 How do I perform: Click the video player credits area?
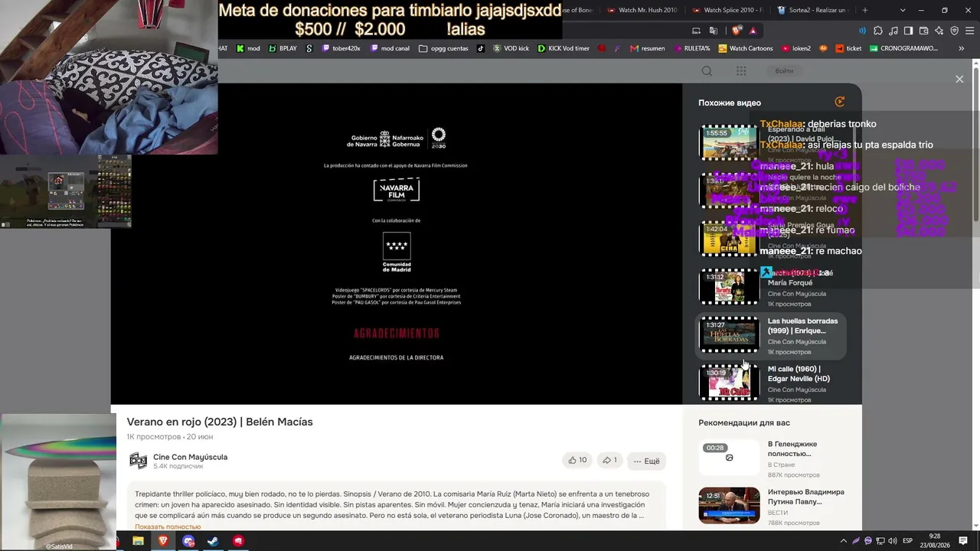396,243
